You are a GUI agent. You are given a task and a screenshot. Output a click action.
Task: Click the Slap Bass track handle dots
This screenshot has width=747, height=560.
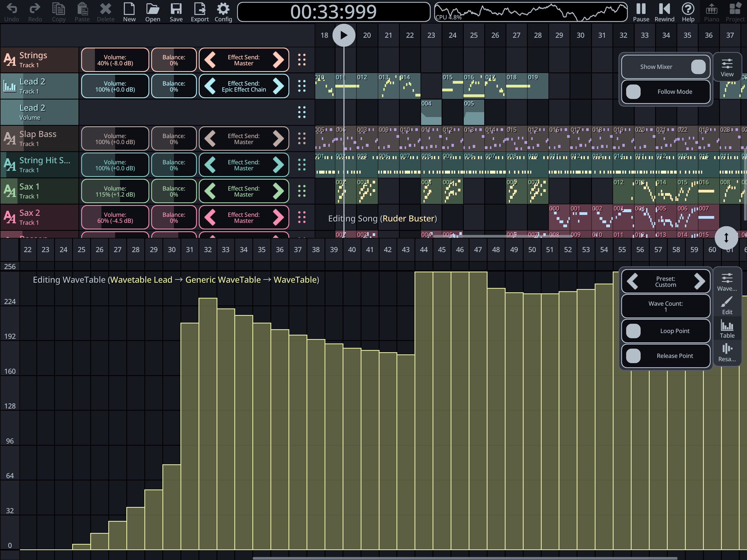coord(302,138)
